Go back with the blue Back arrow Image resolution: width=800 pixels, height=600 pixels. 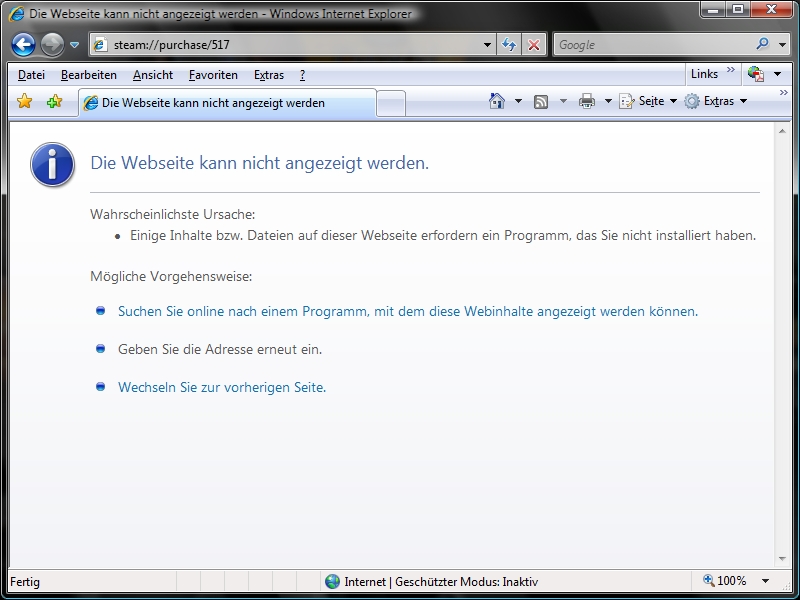(x=23, y=45)
